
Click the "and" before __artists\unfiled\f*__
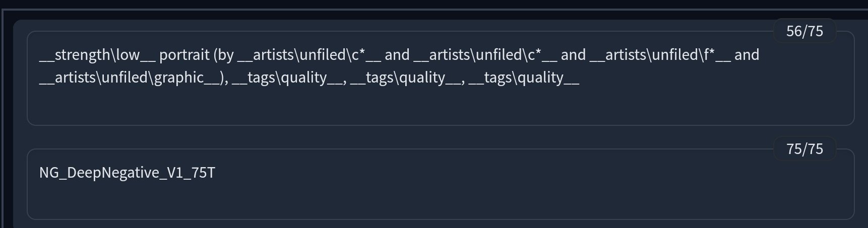click(x=573, y=55)
